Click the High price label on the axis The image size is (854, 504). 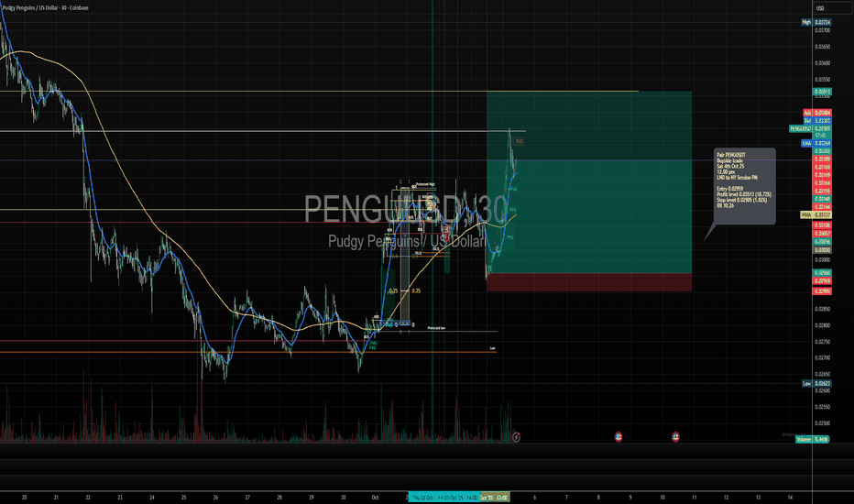click(x=806, y=22)
